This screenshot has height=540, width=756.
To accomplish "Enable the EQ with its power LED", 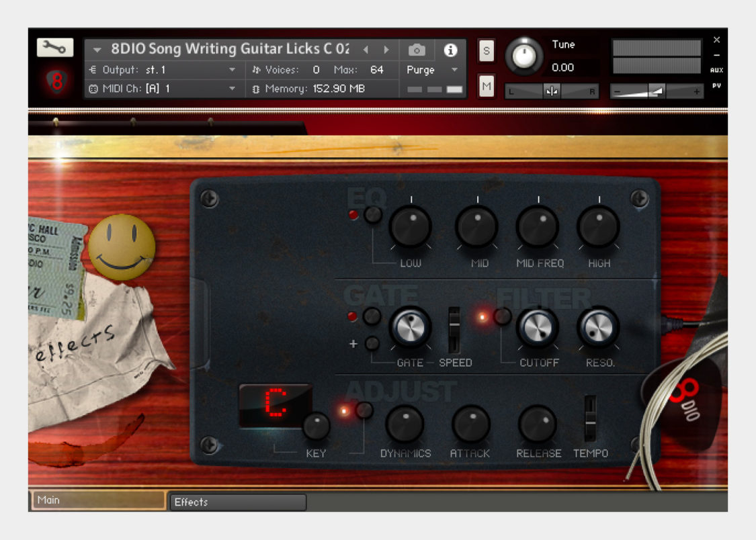I will coord(354,215).
